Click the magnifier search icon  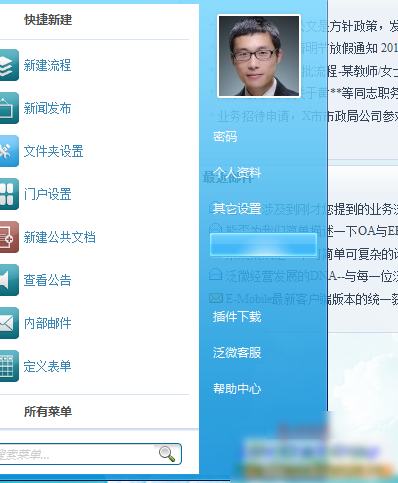[167, 454]
